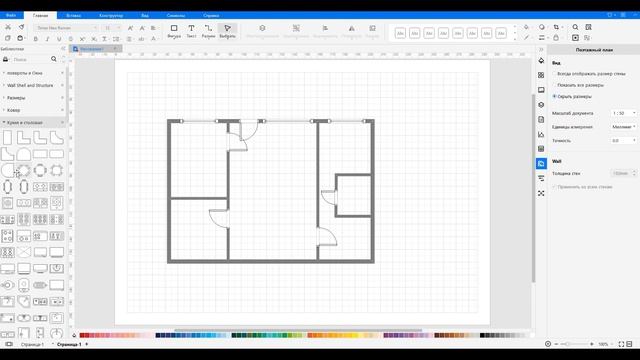The image size is (640, 360).
Task: Activate the Выбрать selection tool
Action: 227,31
